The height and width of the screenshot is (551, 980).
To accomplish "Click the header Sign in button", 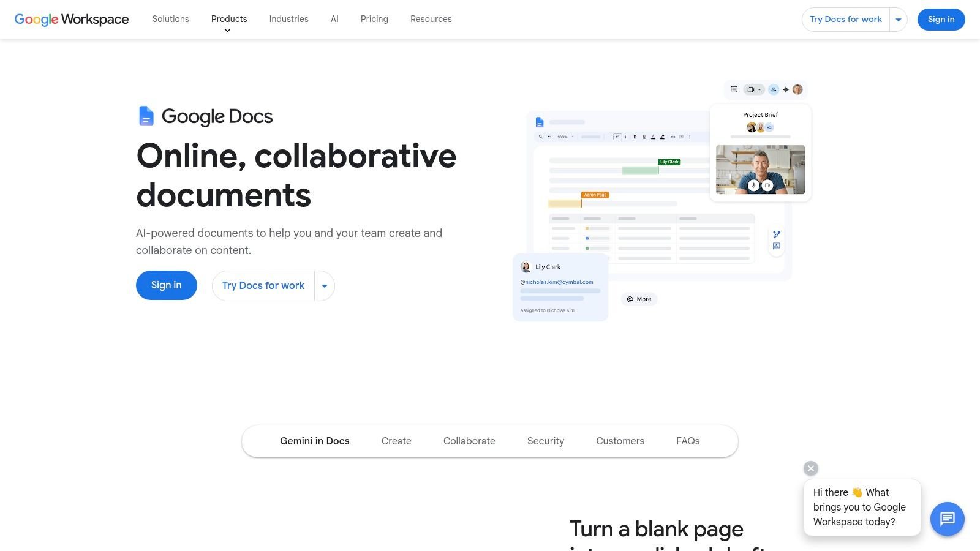I will coord(941,20).
